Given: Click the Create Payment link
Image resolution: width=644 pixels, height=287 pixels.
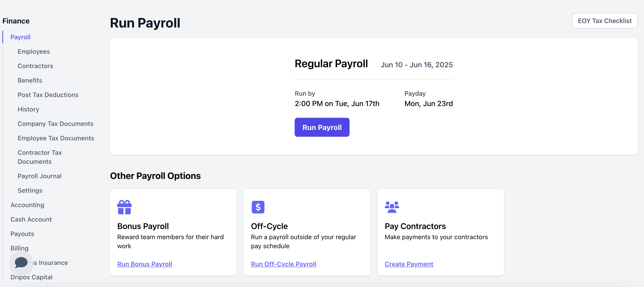Looking at the screenshot, I should pyautogui.click(x=408, y=264).
